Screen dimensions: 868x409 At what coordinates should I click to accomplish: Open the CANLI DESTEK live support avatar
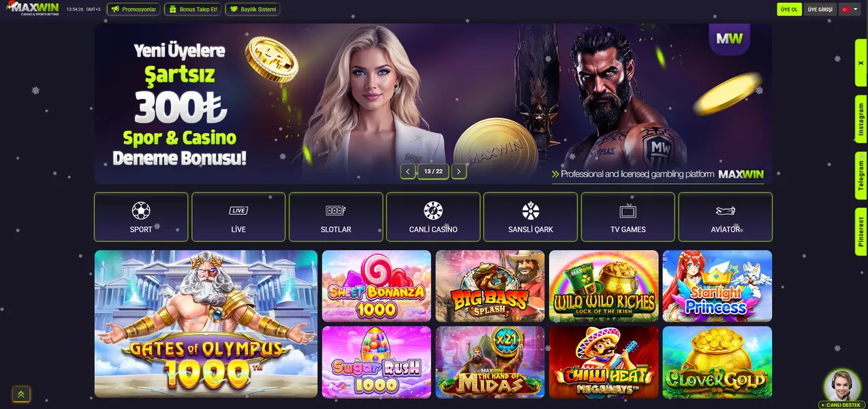point(841,387)
